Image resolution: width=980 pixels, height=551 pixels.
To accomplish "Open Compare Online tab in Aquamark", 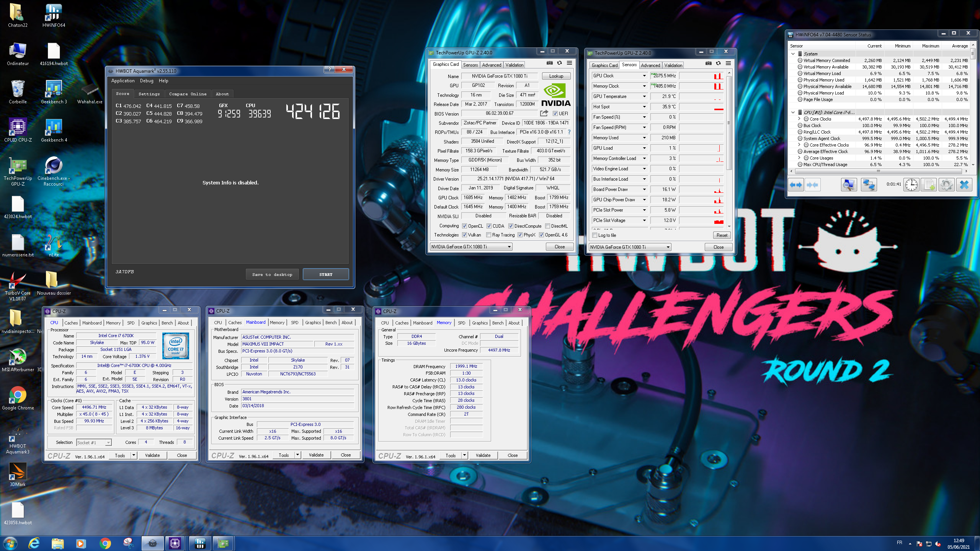I will click(188, 94).
